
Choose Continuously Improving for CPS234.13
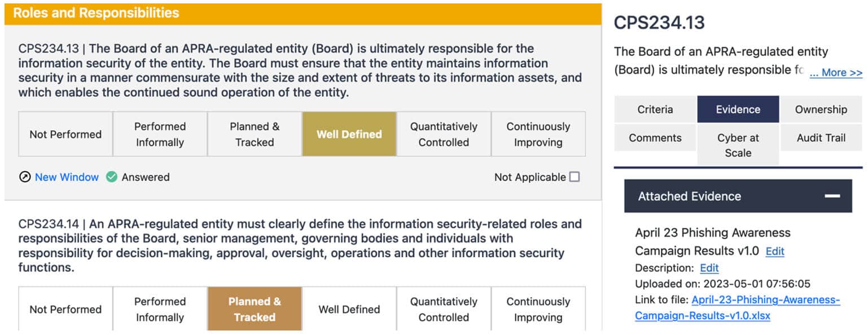(538, 134)
